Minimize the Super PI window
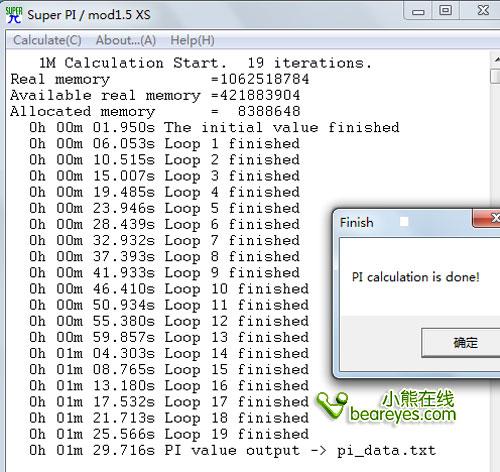Image resolution: width=500 pixels, height=472 pixels. tap(418, 12)
